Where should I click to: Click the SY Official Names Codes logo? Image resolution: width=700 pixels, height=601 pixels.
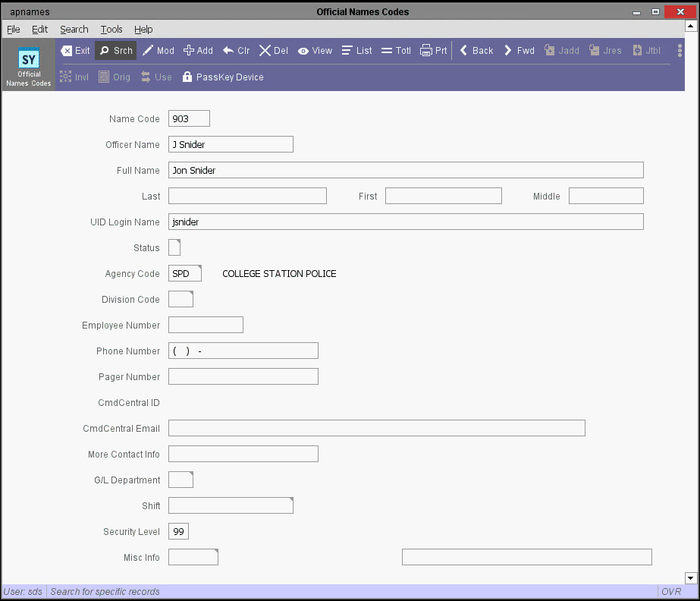(x=29, y=66)
